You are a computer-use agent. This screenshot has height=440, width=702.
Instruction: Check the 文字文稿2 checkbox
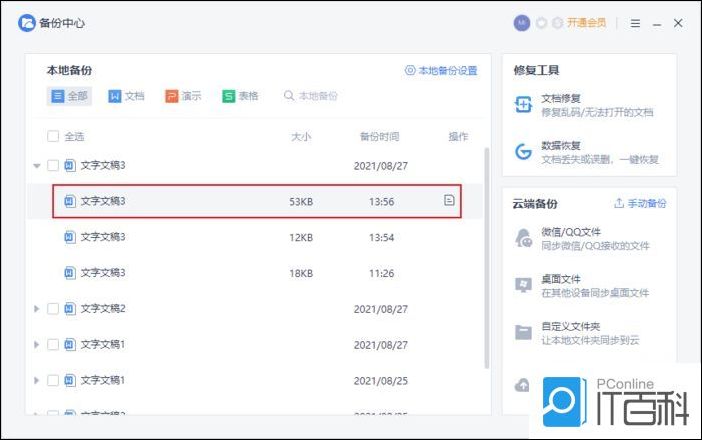[x=53, y=309]
